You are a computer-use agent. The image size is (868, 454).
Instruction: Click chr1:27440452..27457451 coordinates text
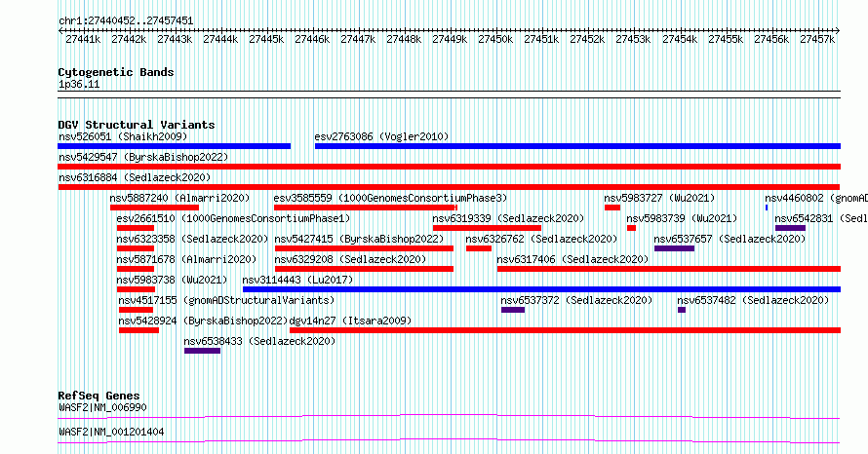(x=126, y=21)
